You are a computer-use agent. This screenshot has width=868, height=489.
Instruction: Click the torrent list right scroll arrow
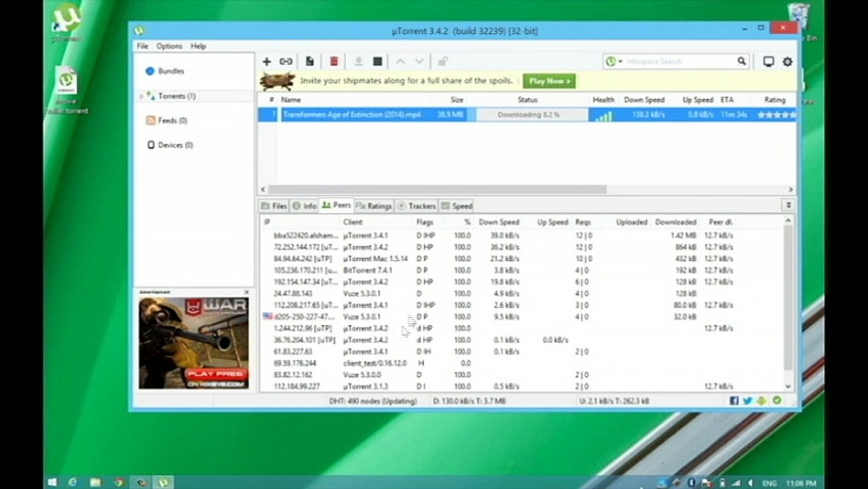(x=791, y=189)
